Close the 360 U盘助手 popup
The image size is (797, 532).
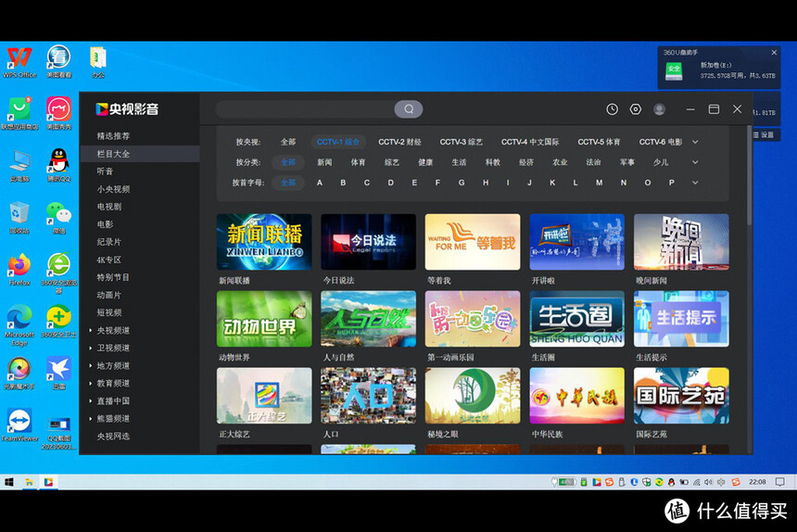tap(774, 52)
